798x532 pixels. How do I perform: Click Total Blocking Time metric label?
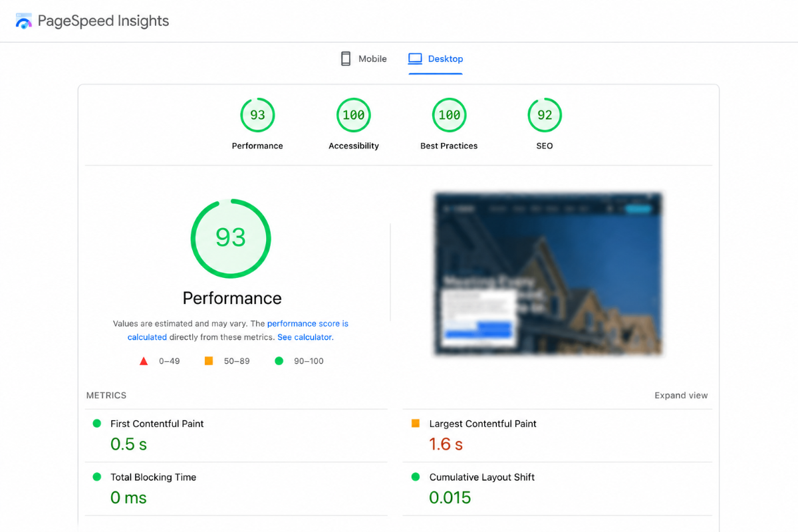[153, 477]
